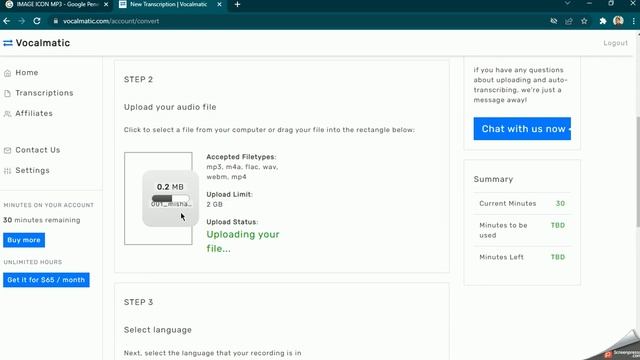Click the Contact Us envelope icon
Viewport: 640px width, 360px height.
tap(7, 151)
